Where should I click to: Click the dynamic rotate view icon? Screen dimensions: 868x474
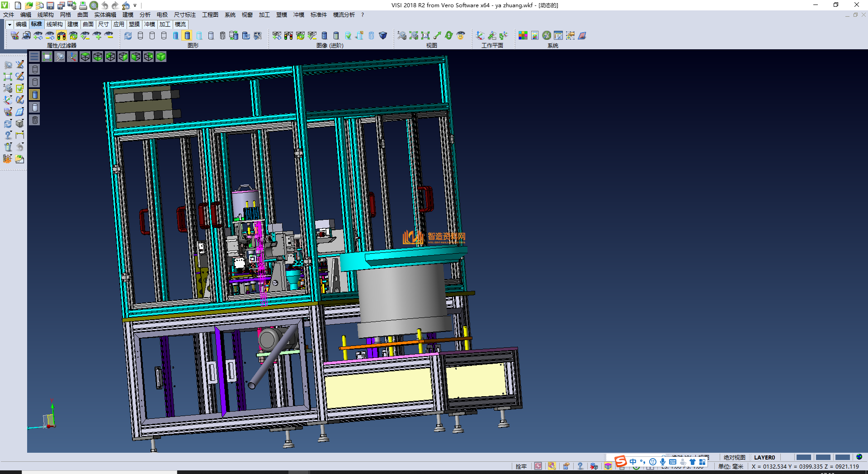click(x=448, y=36)
